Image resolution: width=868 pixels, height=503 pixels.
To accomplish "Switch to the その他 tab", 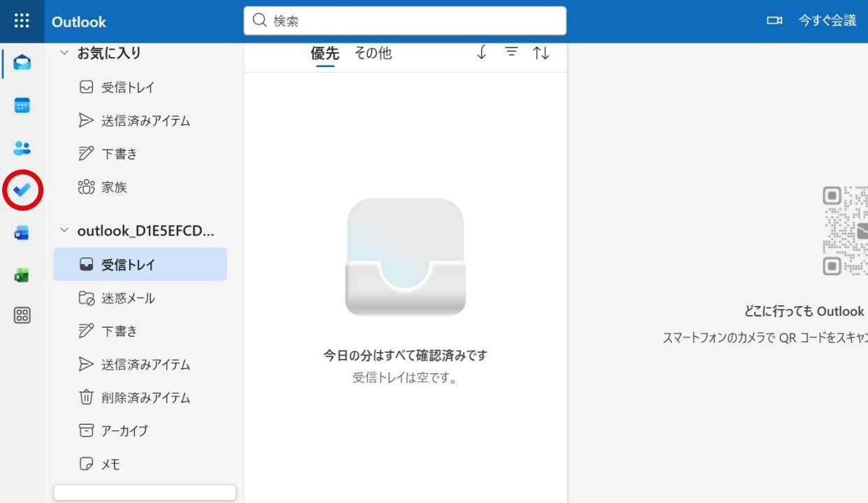I will [x=373, y=52].
